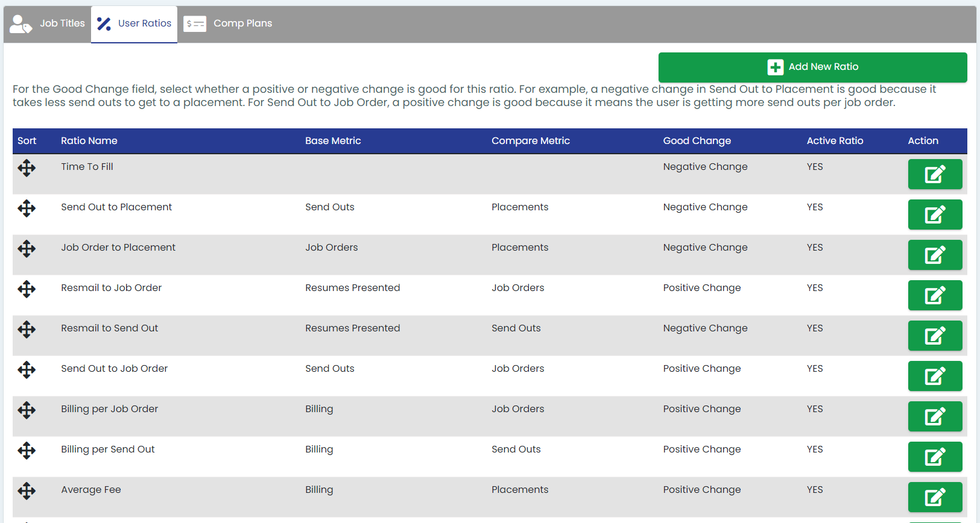Click Send Outs compare metric in Billing per Send Out row
This screenshot has height=523, width=980.
tap(516, 449)
